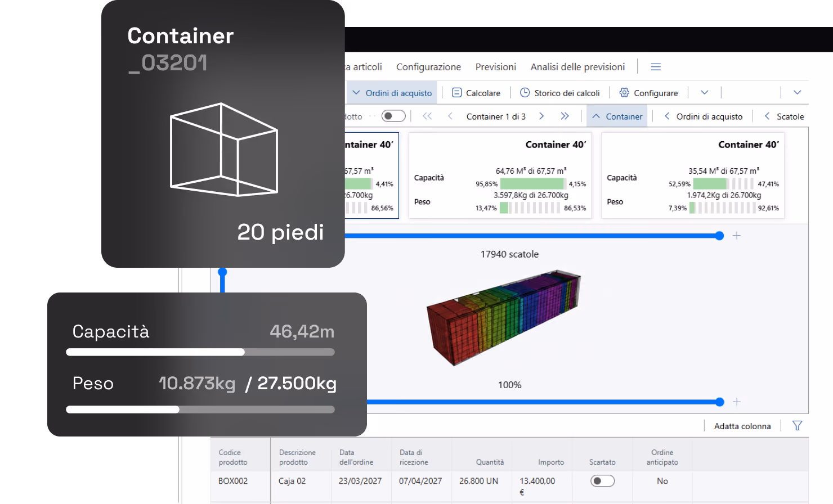Open the articoli tab
This screenshot has height=504, width=833.
364,67
